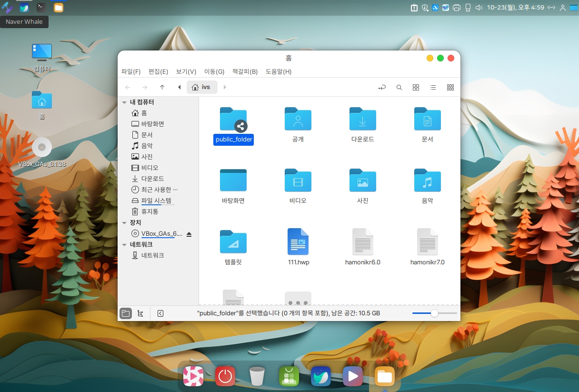Show places in the sidebar via status bar
579x392 pixels.
coord(125,313)
